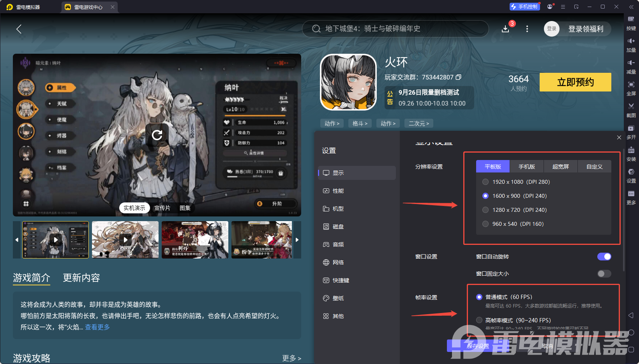
Task: Go back with the left arrow icon
Action: (x=19, y=29)
